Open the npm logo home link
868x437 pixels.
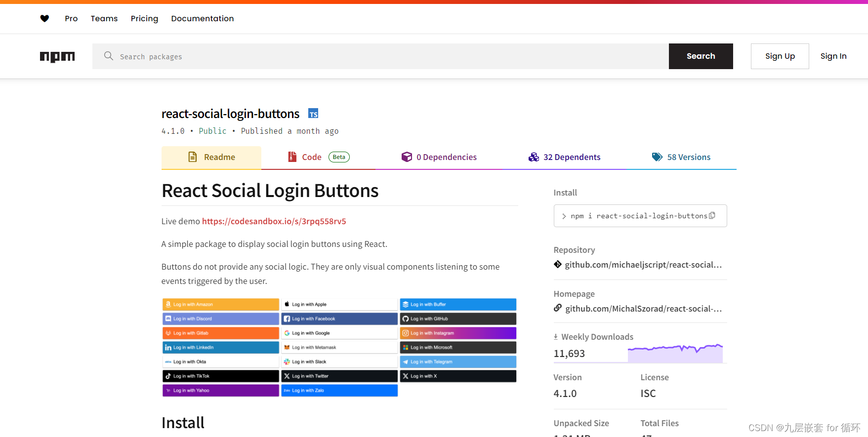point(57,56)
